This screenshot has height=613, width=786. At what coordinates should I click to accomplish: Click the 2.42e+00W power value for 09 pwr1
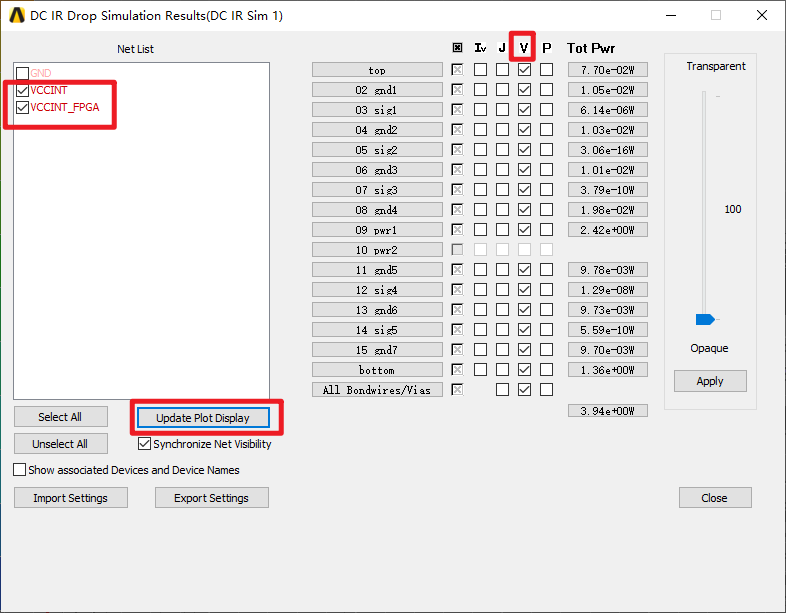pyautogui.click(x=608, y=230)
